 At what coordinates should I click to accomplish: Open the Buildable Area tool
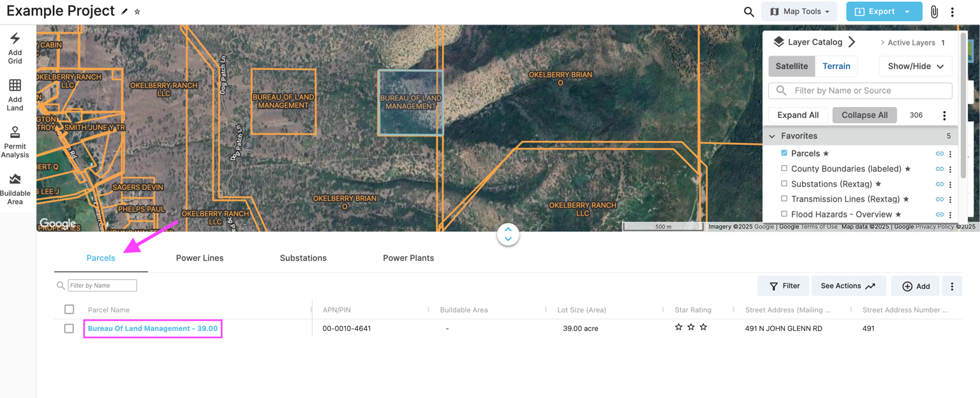[14, 188]
